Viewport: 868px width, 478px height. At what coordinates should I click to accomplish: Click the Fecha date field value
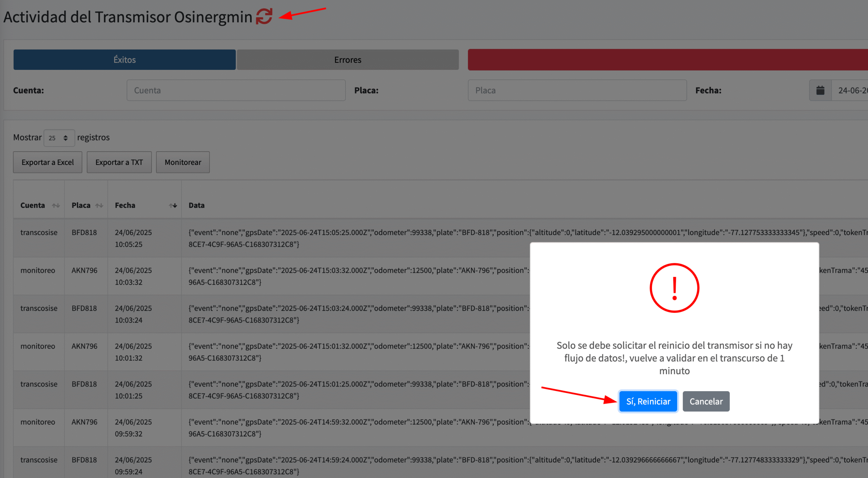(x=851, y=90)
